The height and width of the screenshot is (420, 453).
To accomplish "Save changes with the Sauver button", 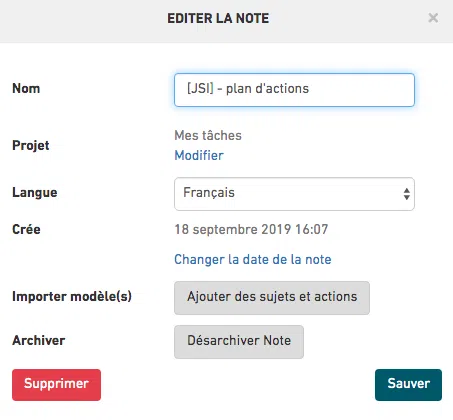I will (408, 385).
